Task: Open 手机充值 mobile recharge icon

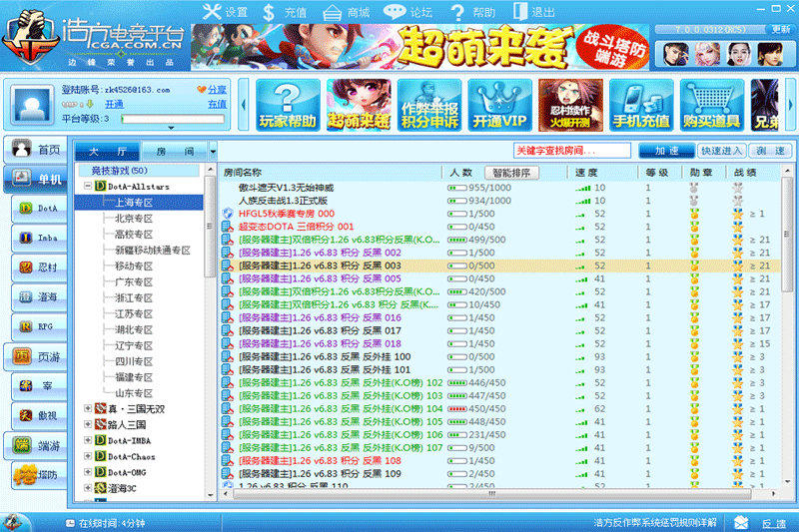Action: coord(640,106)
